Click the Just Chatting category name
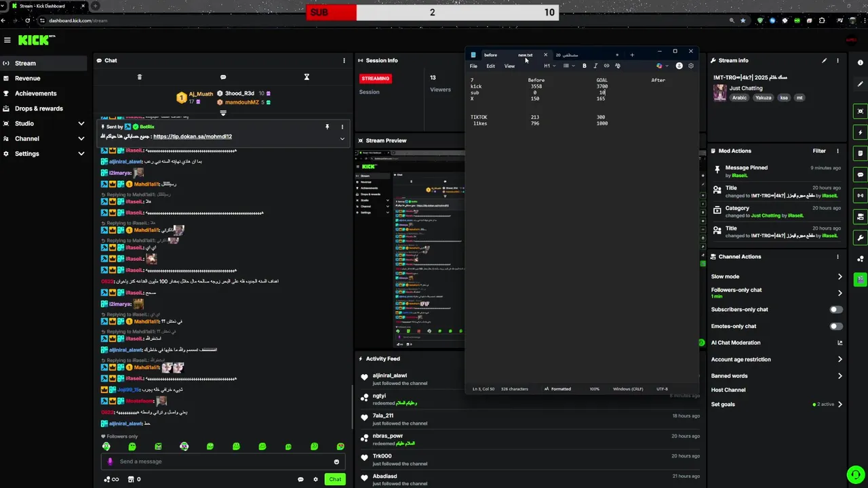This screenshot has height=488, width=868. [x=746, y=88]
